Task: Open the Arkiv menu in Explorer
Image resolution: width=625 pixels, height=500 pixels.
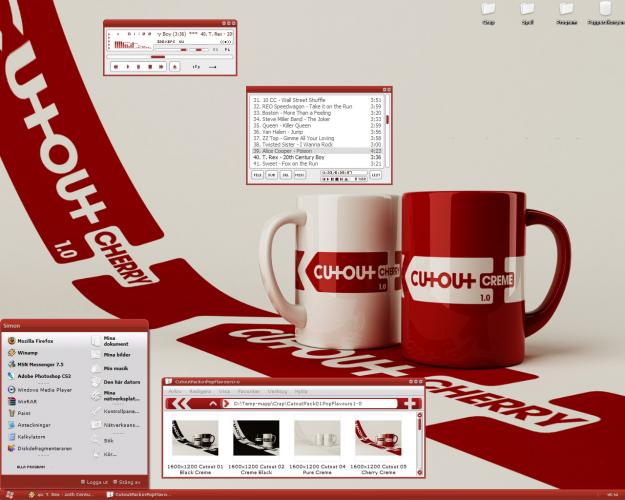Action: (175, 392)
